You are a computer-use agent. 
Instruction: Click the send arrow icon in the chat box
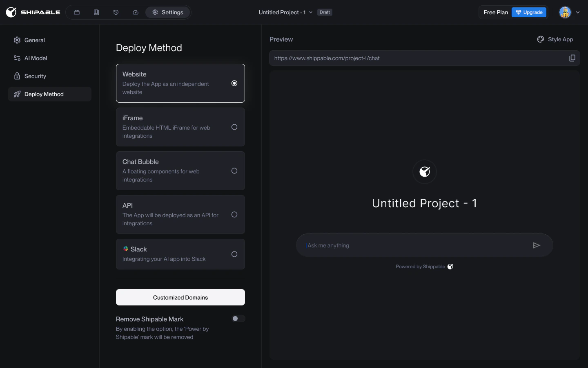click(x=537, y=245)
